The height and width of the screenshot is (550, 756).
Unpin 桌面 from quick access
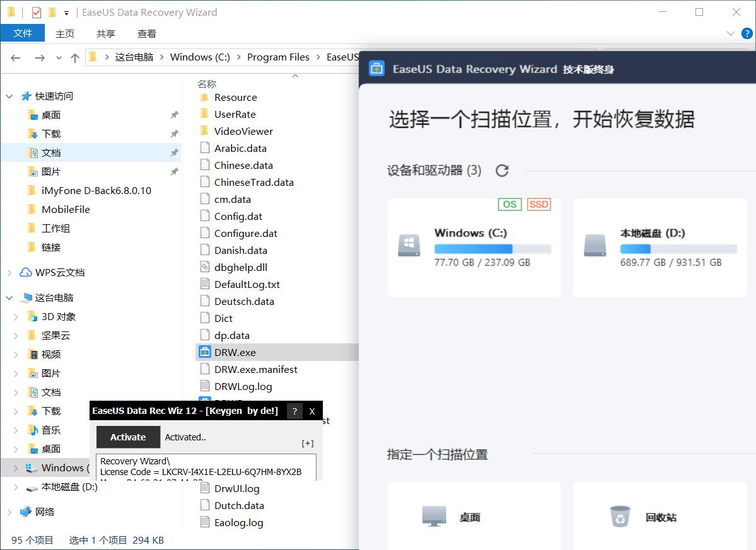point(174,115)
